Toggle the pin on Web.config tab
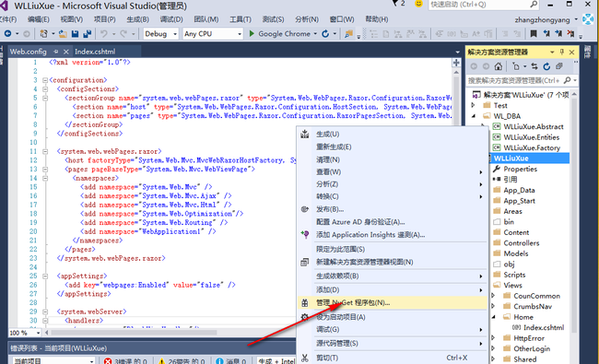Image resolution: width=599 pixels, height=364 pixels. [56, 52]
